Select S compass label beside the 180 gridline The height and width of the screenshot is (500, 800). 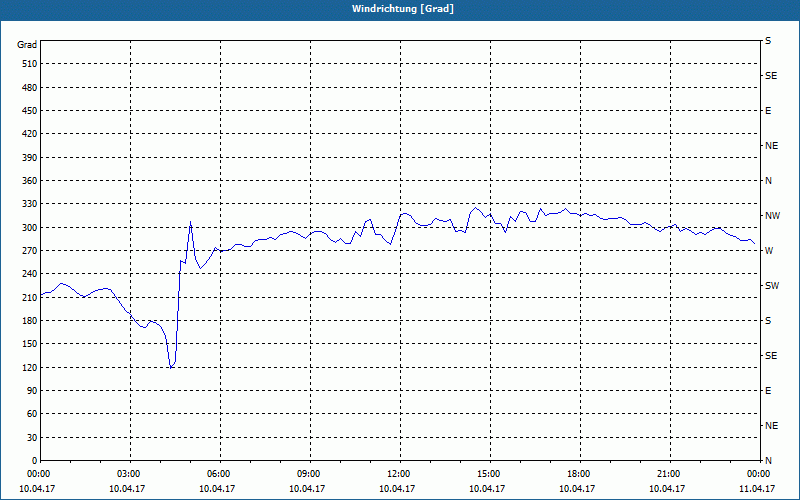click(x=768, y=321)
